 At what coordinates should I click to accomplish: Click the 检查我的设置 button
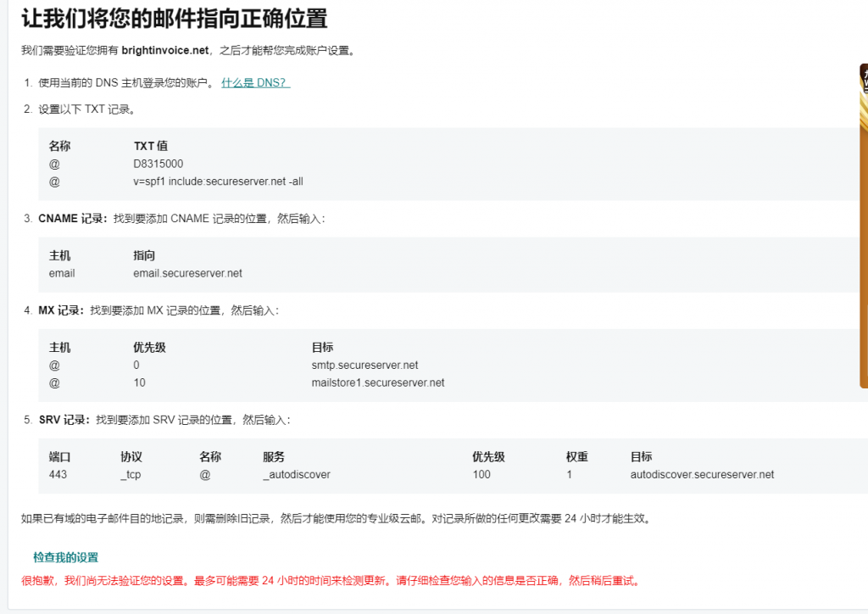pos(65,557)
